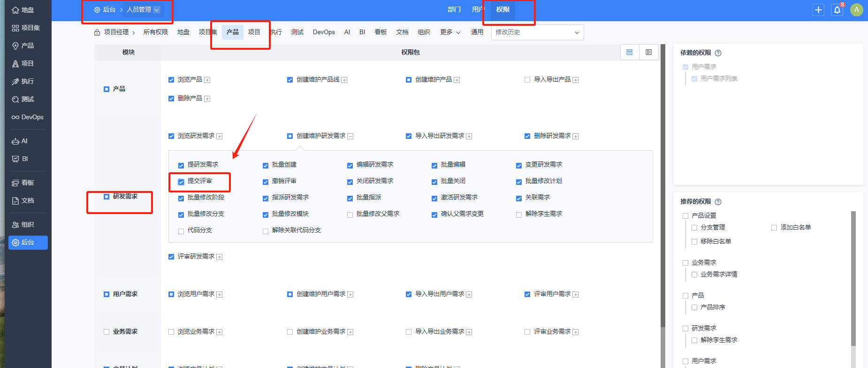Expand the 更多 menu

click(x=450, y=32)
